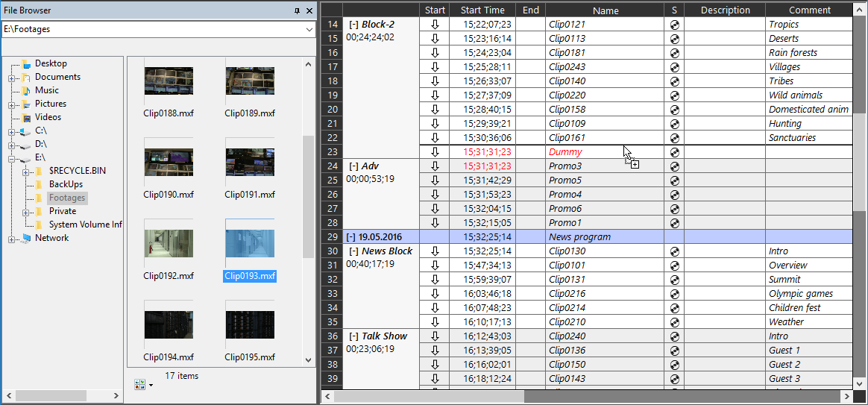
Task: Click the source globe icon for Promo6
Action: coord(674,209)
